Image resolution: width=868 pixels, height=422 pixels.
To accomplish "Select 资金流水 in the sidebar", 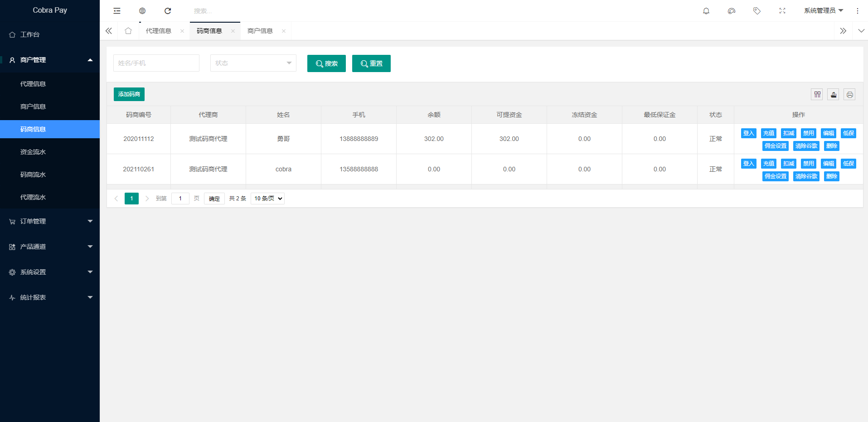I will click(33, 152).
